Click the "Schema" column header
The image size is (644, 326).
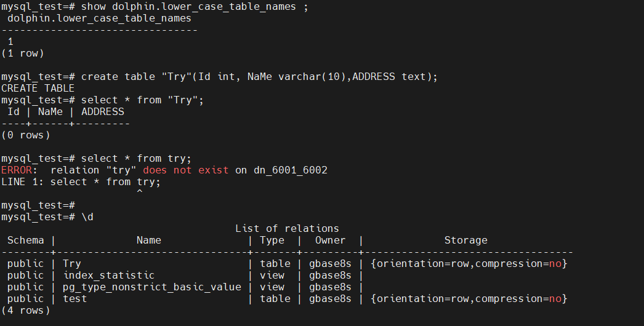(x=26, y=241)
